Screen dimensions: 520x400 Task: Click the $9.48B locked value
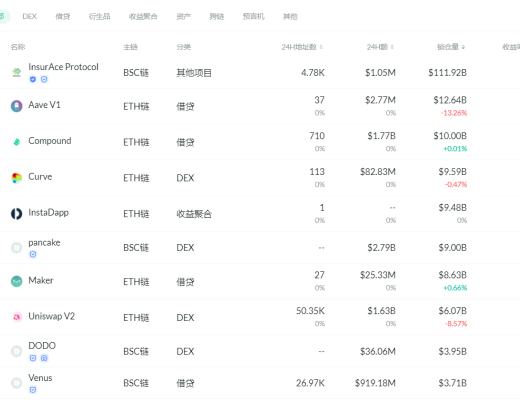452,208
